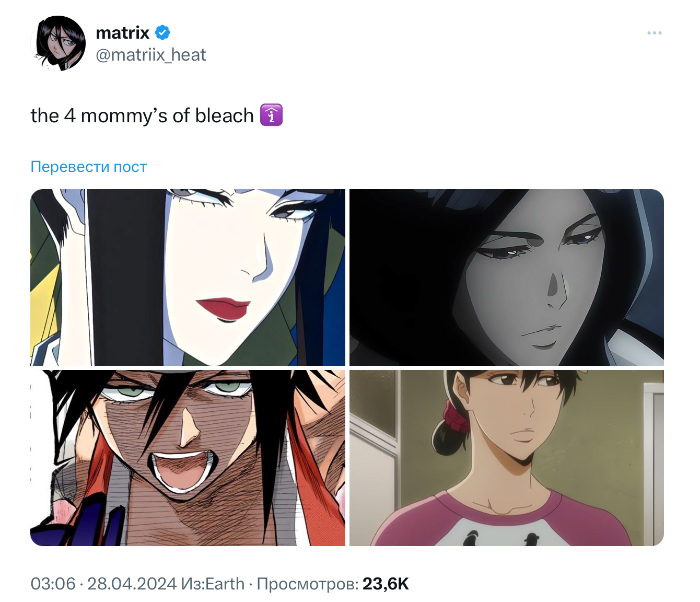
Task: Open the matrix profile avatar
Action: (x=58, y=43)
